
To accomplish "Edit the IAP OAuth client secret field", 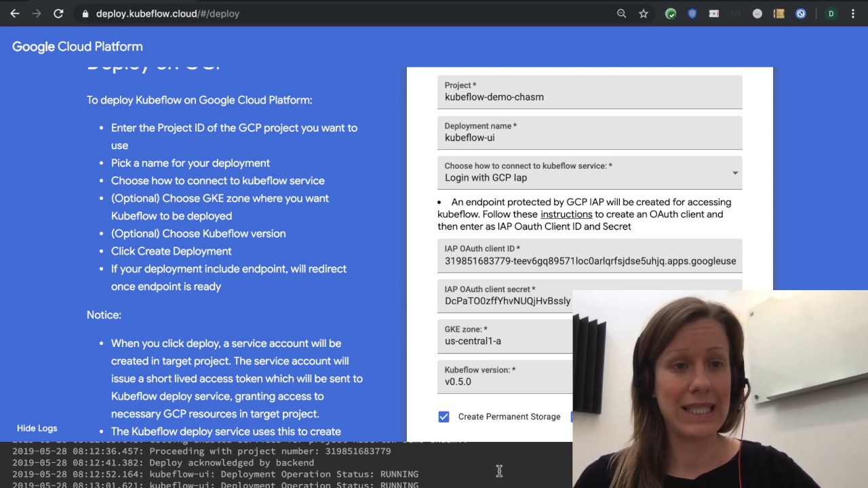I will coord(505,296).
